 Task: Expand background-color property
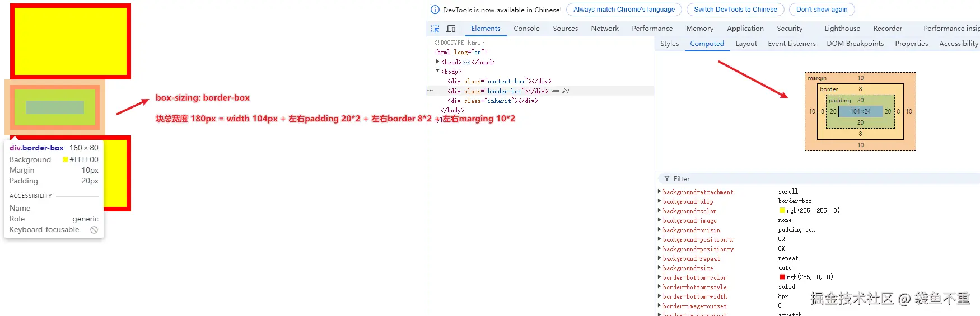(x=659, y=210)
